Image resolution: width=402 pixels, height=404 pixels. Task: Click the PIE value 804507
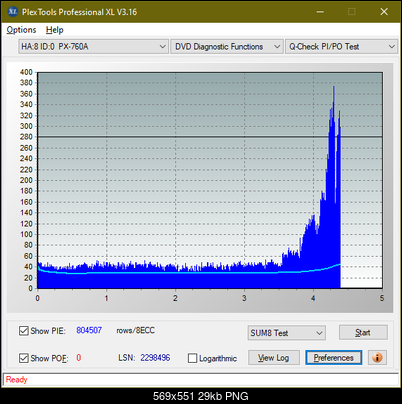coord(89,330)
